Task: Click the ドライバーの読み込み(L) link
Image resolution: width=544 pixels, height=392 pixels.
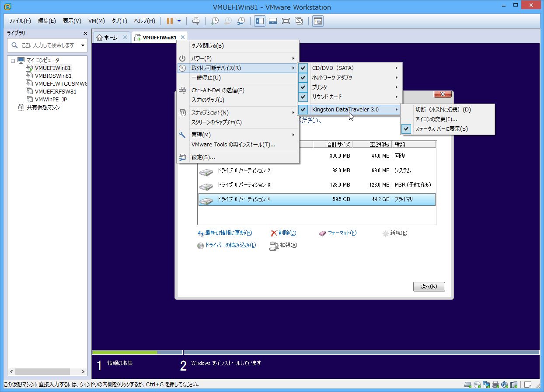Action: pos(230,246)
